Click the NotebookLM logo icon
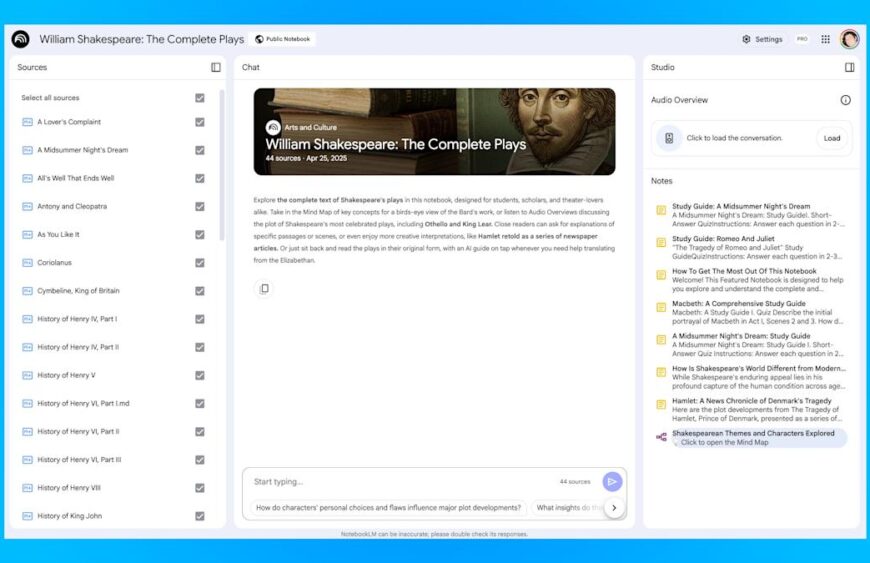 click(21, 39)
